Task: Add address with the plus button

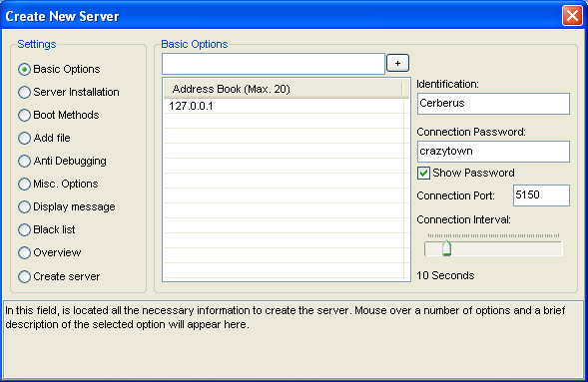Action: click(x=397, y=63)
